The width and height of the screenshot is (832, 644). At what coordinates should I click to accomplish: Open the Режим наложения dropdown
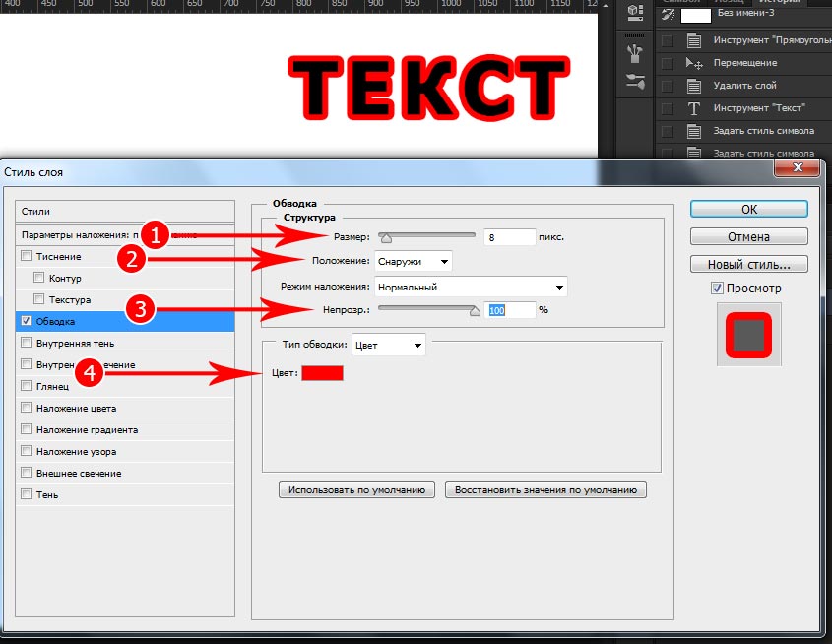click(471, 287)
